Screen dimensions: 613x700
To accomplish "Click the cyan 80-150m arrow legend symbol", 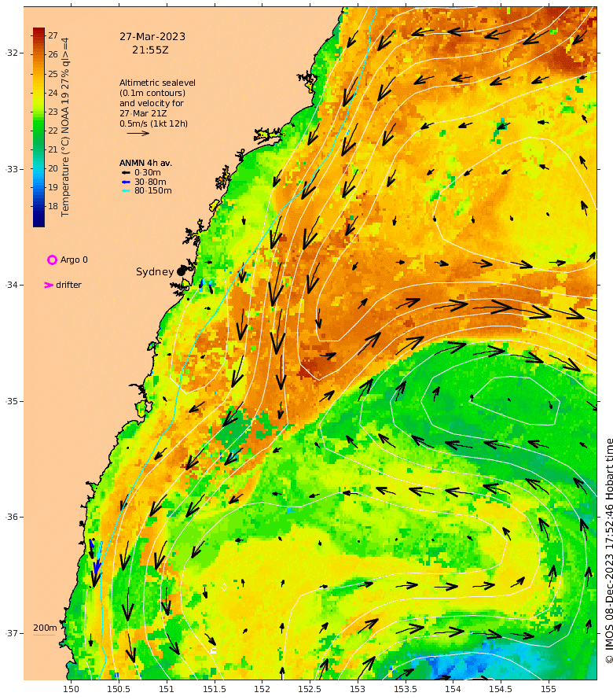I will [127, 190].
